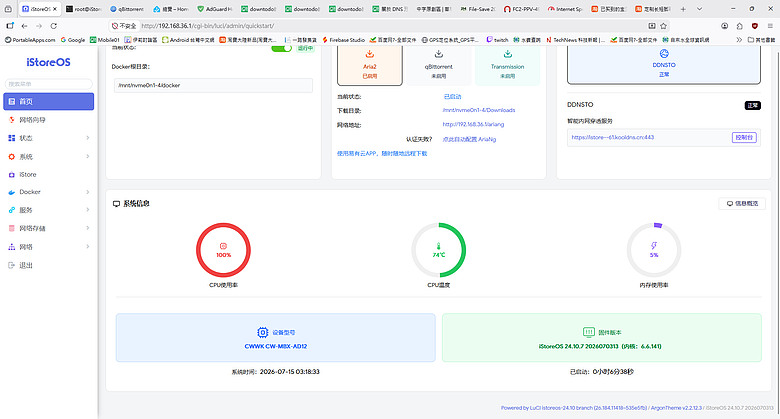Click the sidebar panel toggle icon in toolbar
The width and height of the screenshot is (780, 419).
[x=10, y=26]
